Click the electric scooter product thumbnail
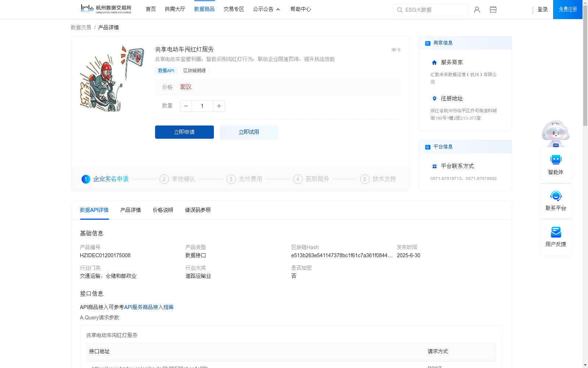 (112, 78)
